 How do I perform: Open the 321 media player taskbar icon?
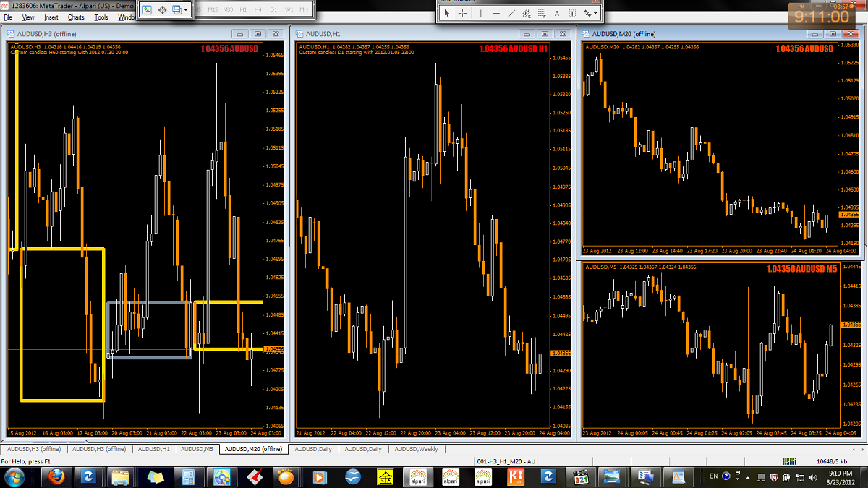coord(582,476)
